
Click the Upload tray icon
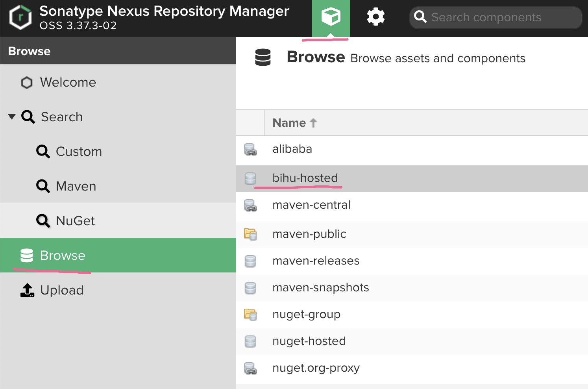[27, 290]
